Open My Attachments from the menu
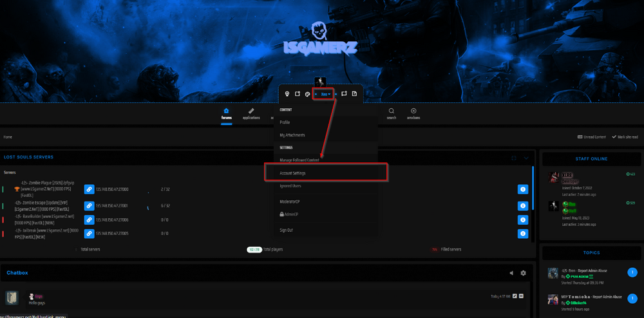The height and width of the screenshot is (318, 644). tap(292, 135)
